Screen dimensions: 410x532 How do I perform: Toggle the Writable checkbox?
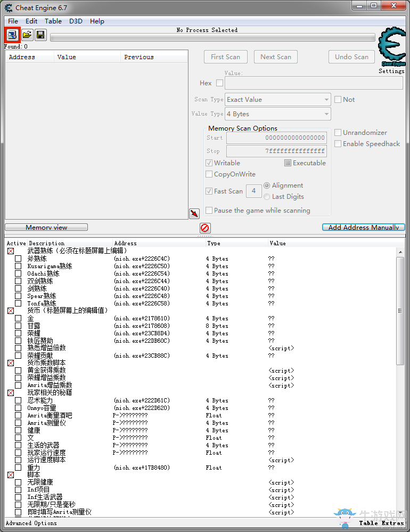209,163
